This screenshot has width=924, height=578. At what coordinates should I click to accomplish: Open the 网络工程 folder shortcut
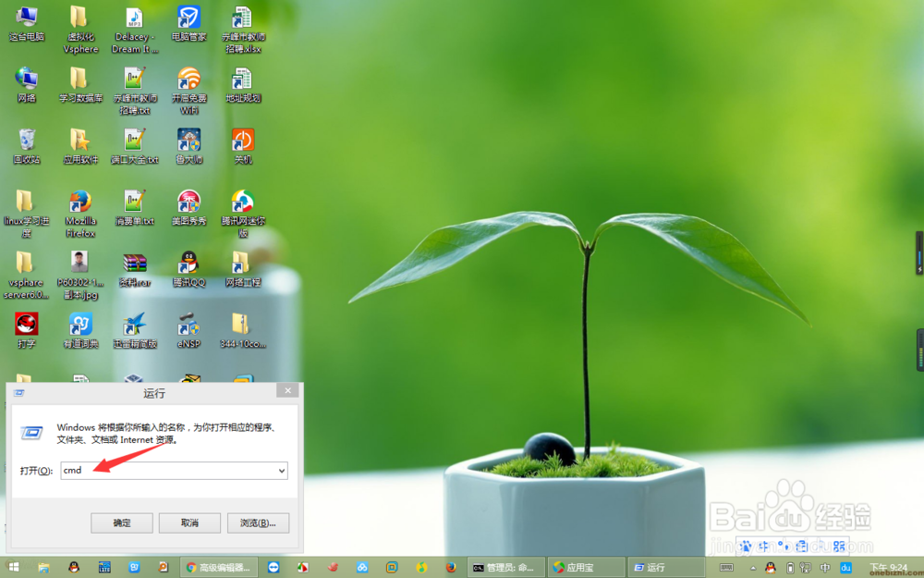(243, 269)
